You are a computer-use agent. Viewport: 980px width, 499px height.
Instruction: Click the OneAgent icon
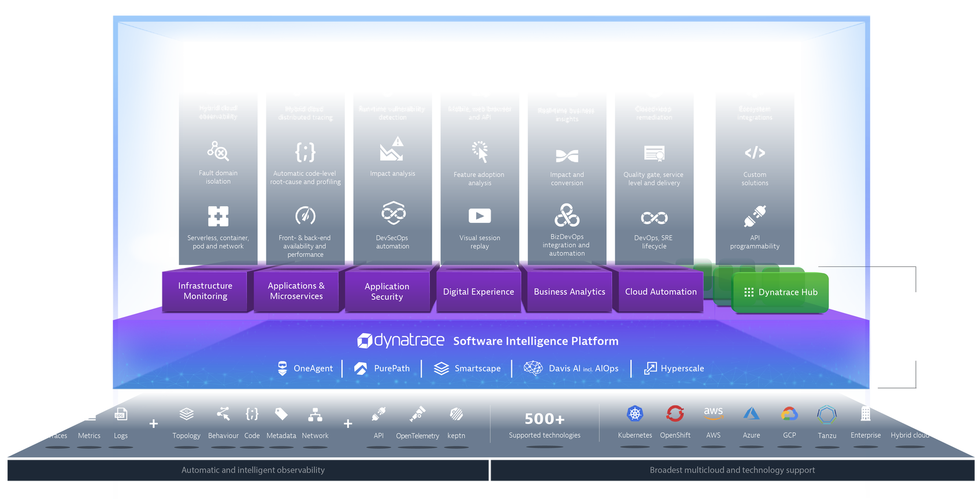point(283,368)
